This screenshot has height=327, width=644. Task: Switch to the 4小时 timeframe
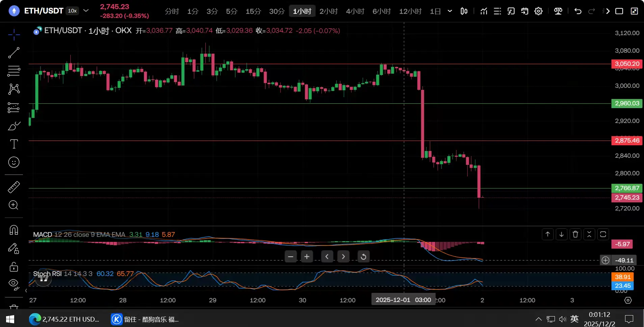pos(355,11)
